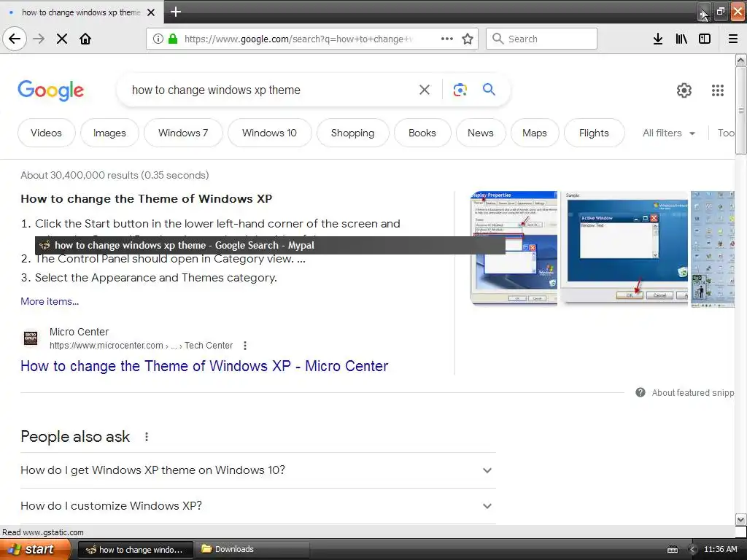747x560 pixels.
Task: Open the browser home page
Action: coord(85,39)
